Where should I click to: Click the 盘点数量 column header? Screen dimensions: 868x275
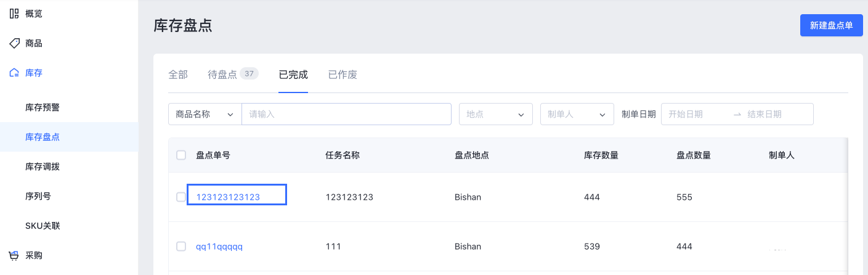pos(694,155)
